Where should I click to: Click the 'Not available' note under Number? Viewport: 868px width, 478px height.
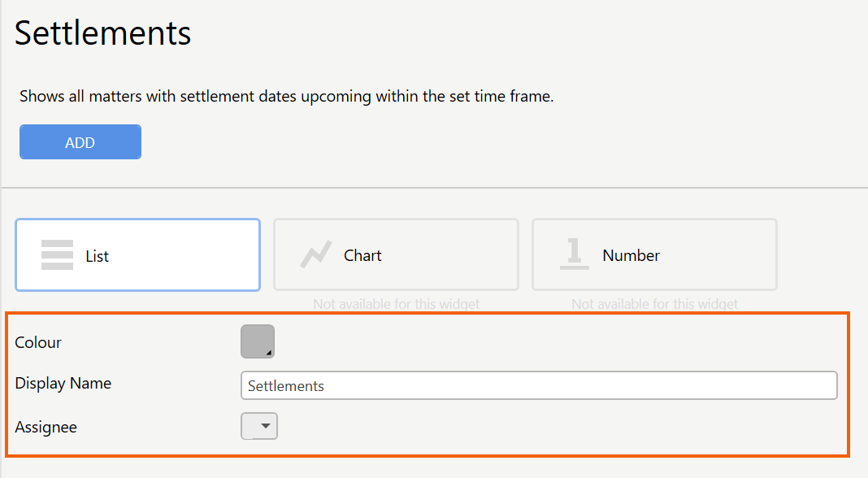coord(655,304)
